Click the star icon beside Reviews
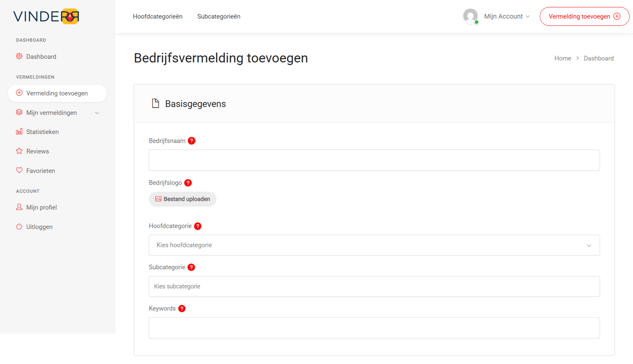The width and height of the screenshot is (633, 364). click(19, 151)
